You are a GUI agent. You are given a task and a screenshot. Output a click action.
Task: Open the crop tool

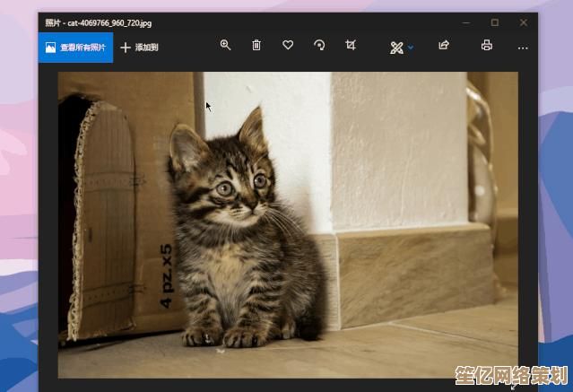coord(351,46)
